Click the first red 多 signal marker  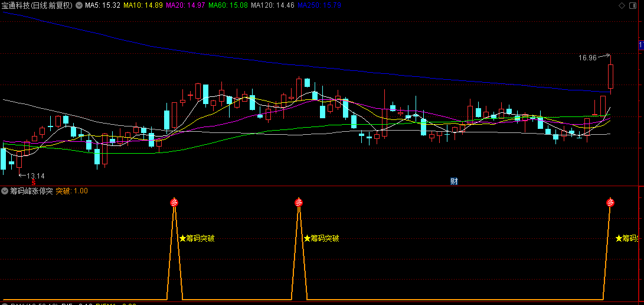[x=174, y=202]
